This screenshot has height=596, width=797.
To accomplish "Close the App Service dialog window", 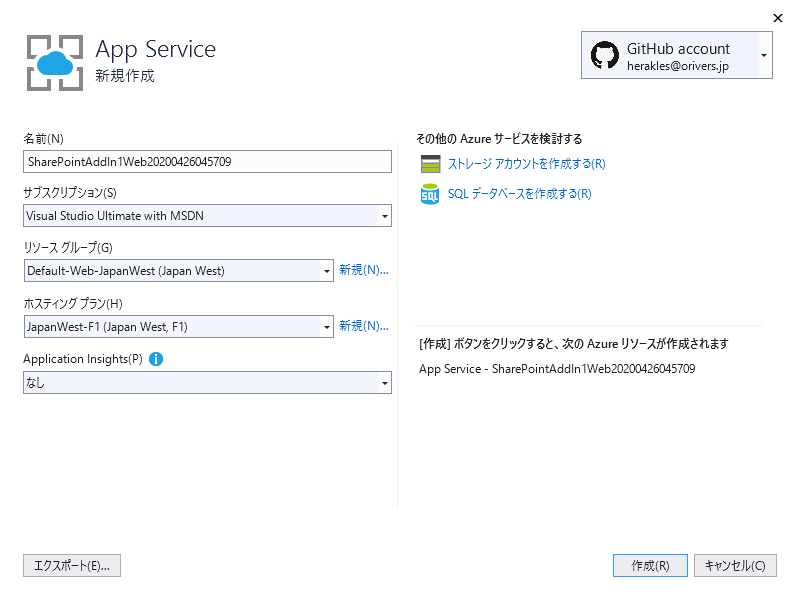I will pos(778,17).
